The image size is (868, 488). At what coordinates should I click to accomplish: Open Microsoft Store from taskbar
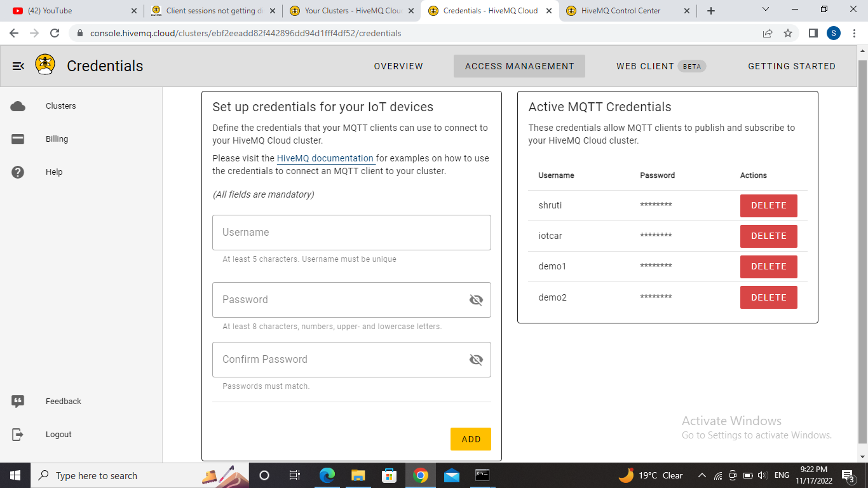point(389,475)
